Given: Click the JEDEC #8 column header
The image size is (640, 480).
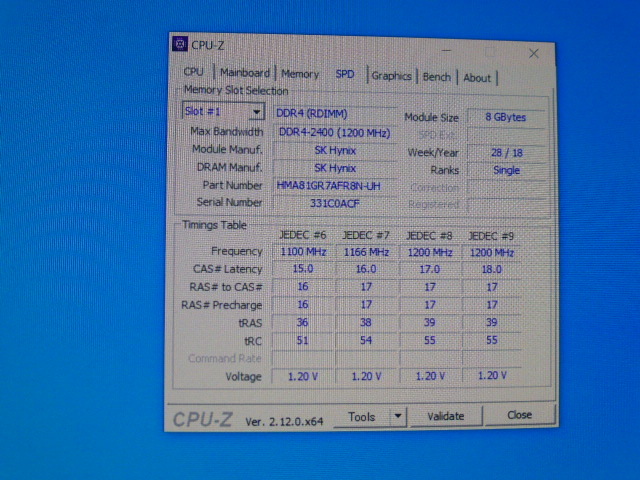Looking at the screenshot, I should 429,236.
